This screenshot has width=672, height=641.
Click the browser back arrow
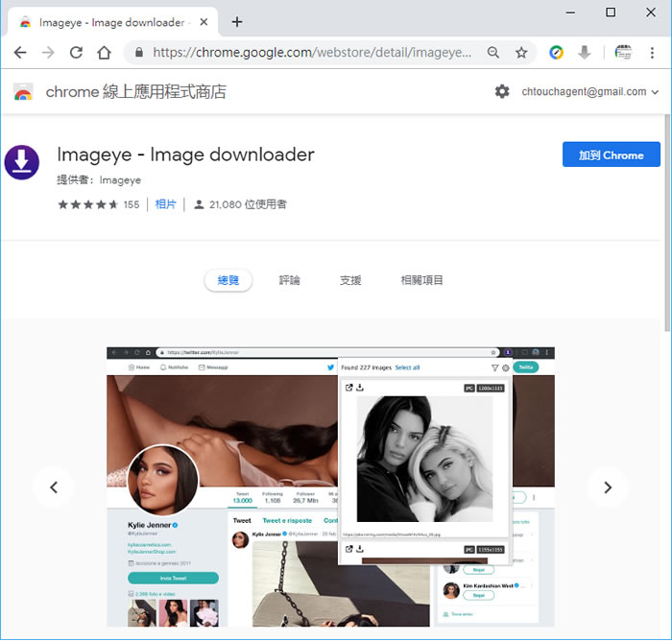pos(19,53)
